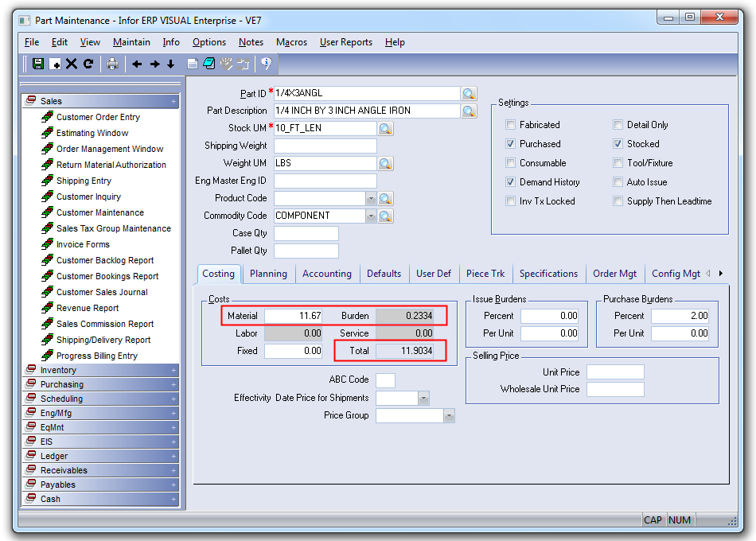The height and width of the screenshot is (541, 756).
Task: Open Stock UM lookup magnifier
Action: tap(385, 128)
